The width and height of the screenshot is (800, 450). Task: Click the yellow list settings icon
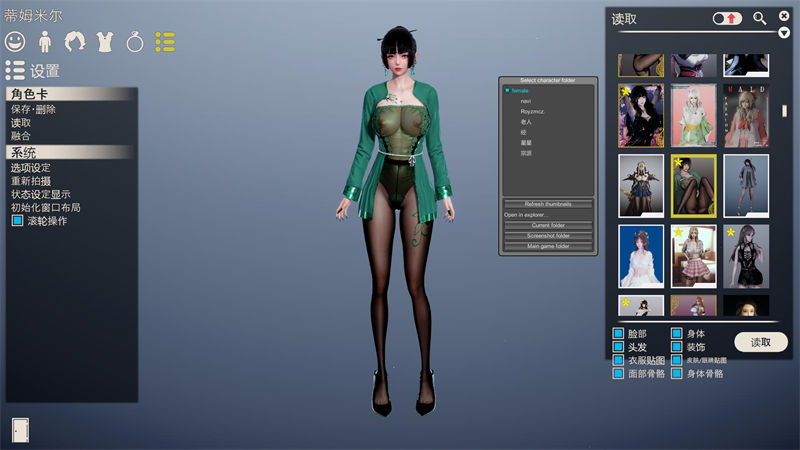click(165, 42)
